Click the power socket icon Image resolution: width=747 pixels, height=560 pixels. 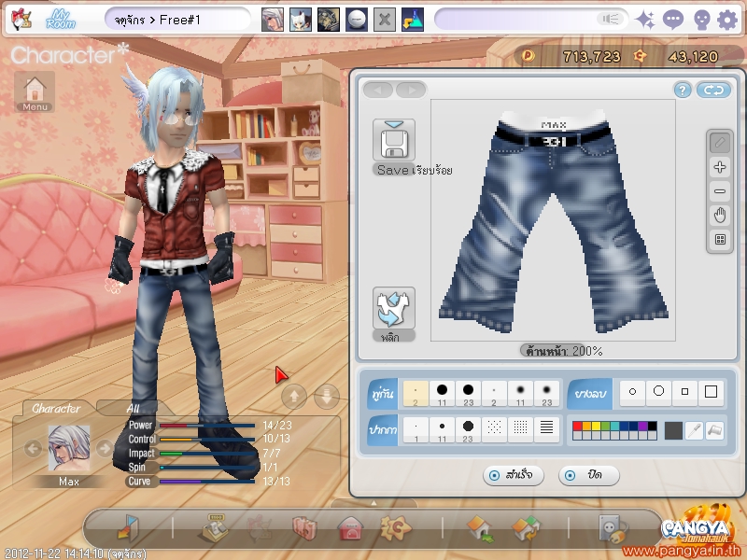coord(613,528)
